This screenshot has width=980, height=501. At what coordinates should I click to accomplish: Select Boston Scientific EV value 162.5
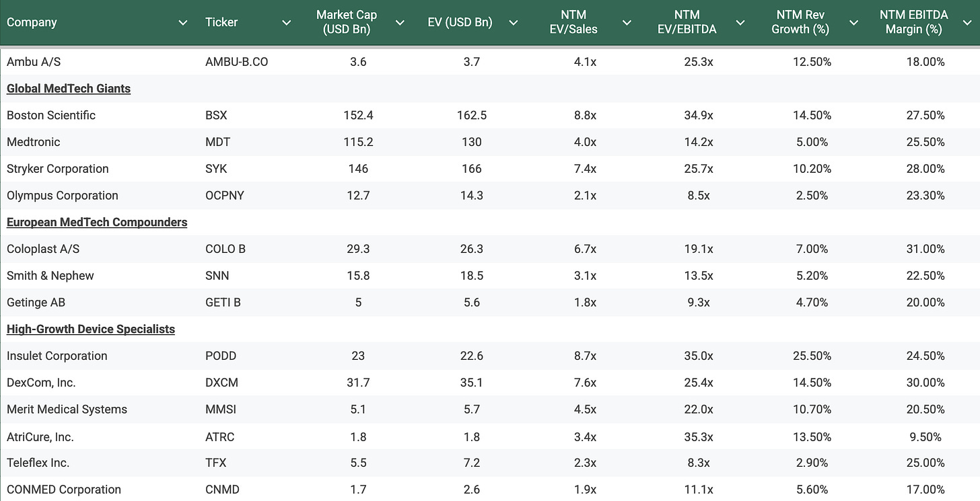point(472,115)
